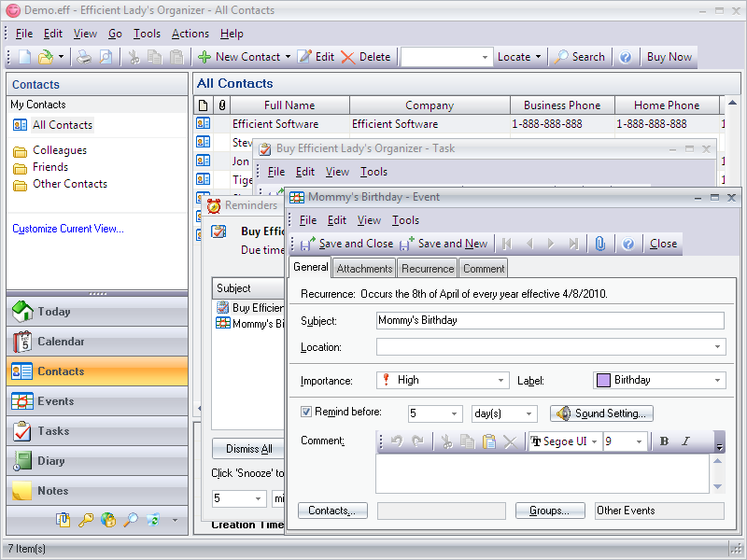747x560 pixels.
Task: Click into the Subject field with Mommy's Birthday
Action: point(550,320)
